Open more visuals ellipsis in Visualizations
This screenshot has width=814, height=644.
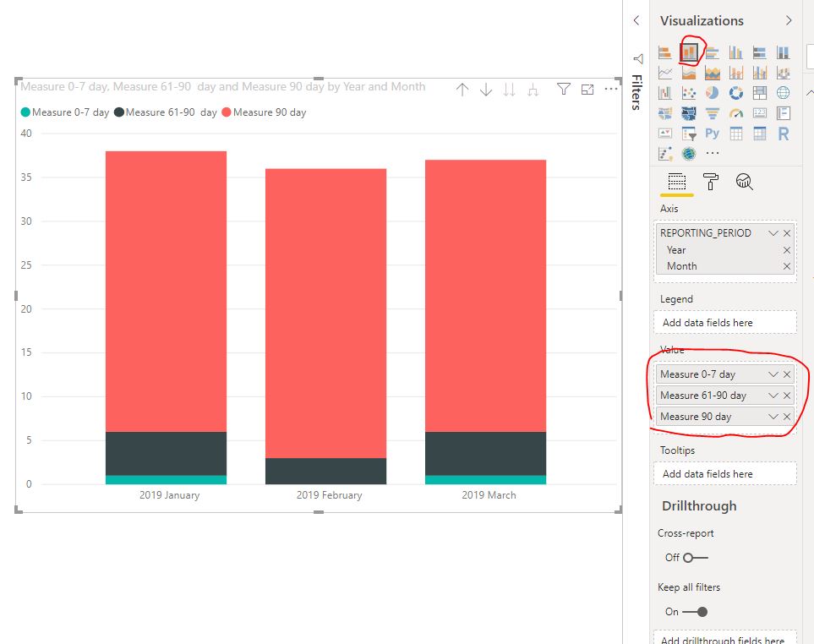point(713,153)
